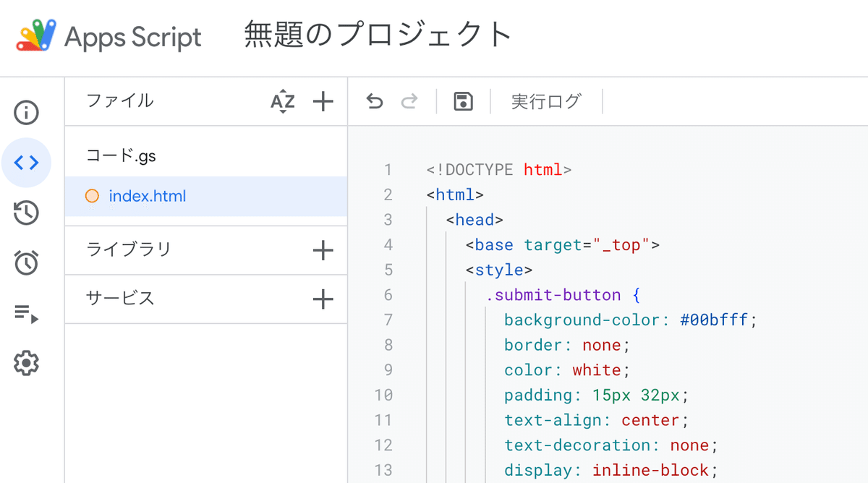Image resolution: width=868 pixels, height=483 pixels.
Task: Add a new file with plus icon
Action: (323, 102)
